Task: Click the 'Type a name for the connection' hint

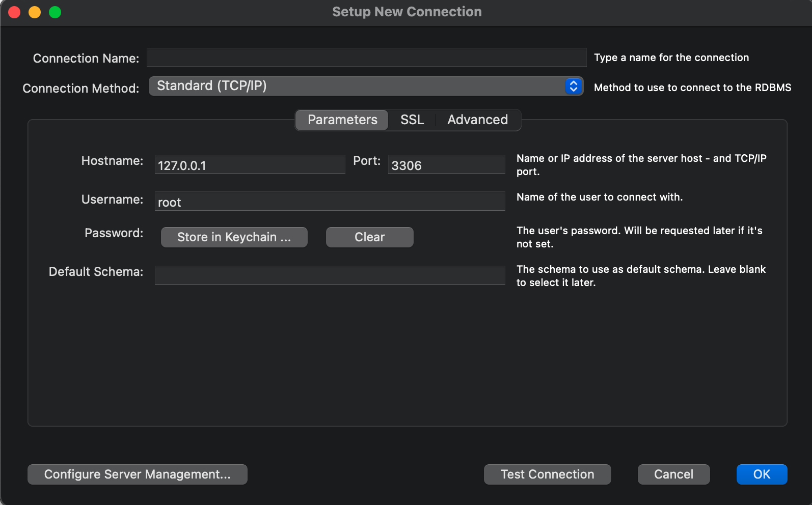Action: [671, 58]
